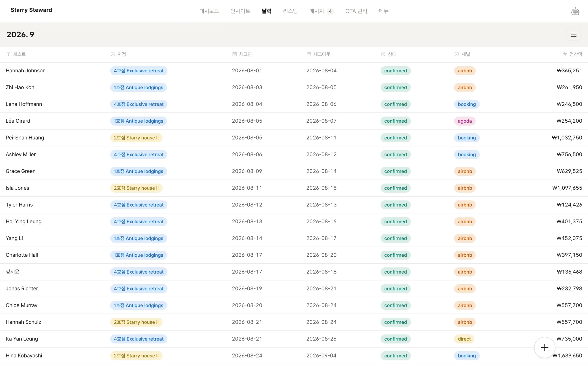588x368 pixels.
Task: Click the 상태 column select icon
Action: tap(383, 54)
